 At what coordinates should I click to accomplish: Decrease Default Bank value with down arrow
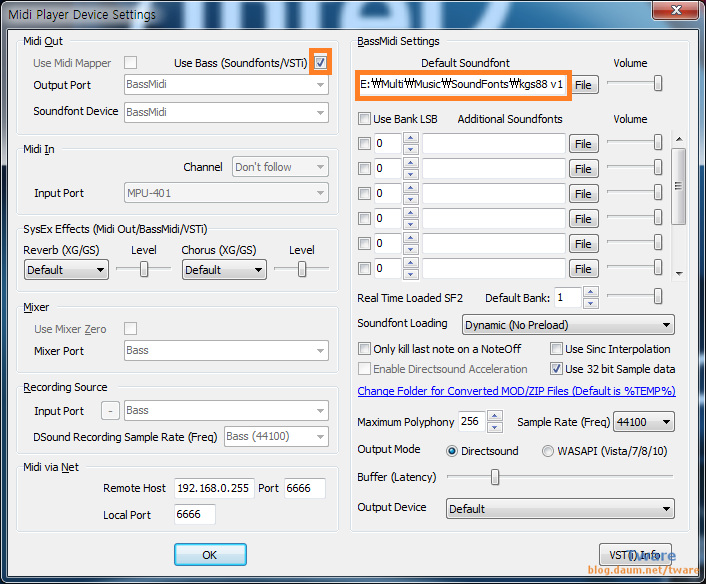[x=590, y=303]
